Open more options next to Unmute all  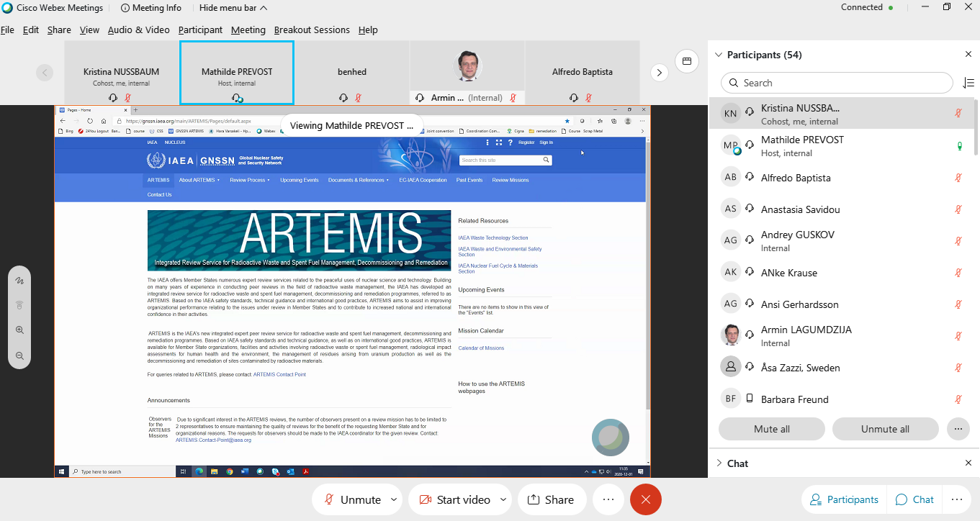(958, 429)
